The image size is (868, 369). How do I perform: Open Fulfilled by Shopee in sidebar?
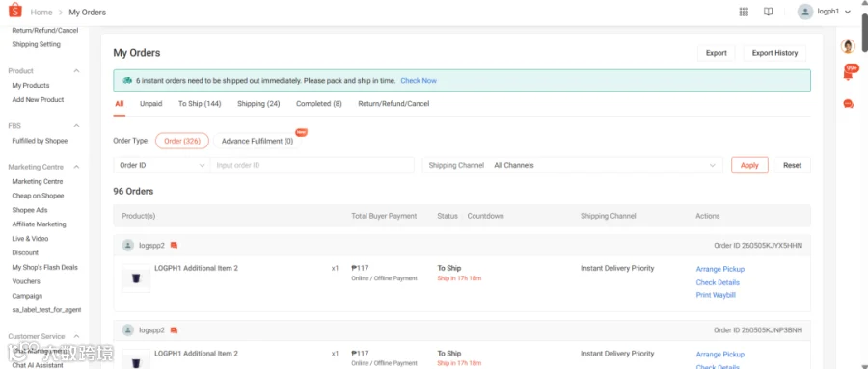(x=40, y=141)
